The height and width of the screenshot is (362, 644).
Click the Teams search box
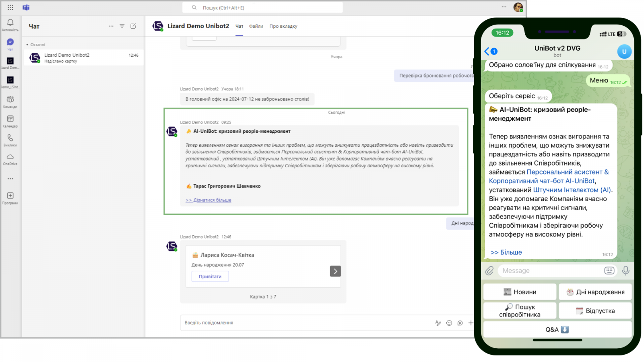[262, 7]
